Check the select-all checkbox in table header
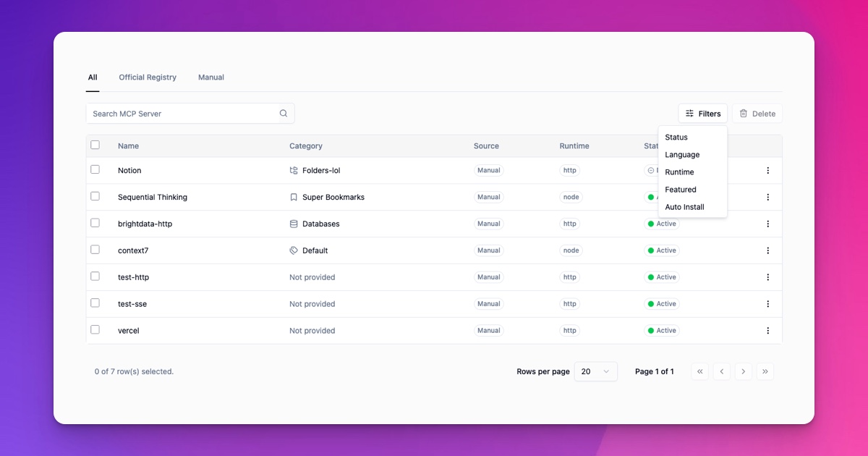868x456 pixels. coord(95,145)
